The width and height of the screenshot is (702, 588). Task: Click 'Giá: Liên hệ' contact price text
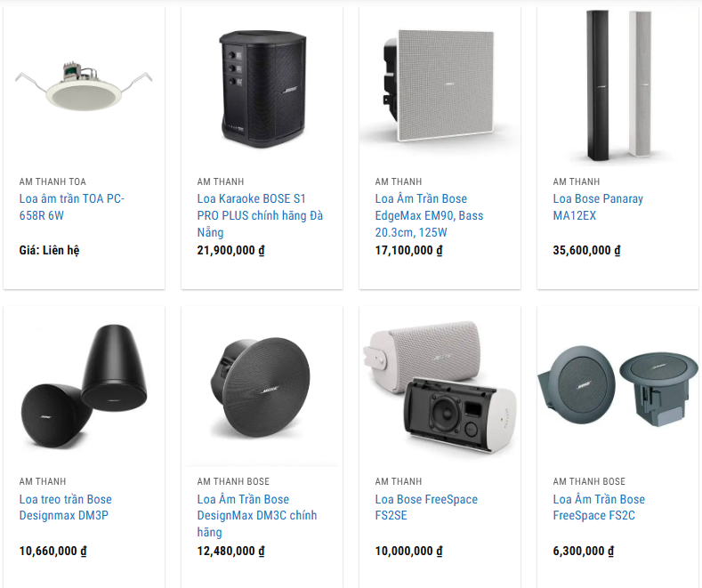point(49,250)
